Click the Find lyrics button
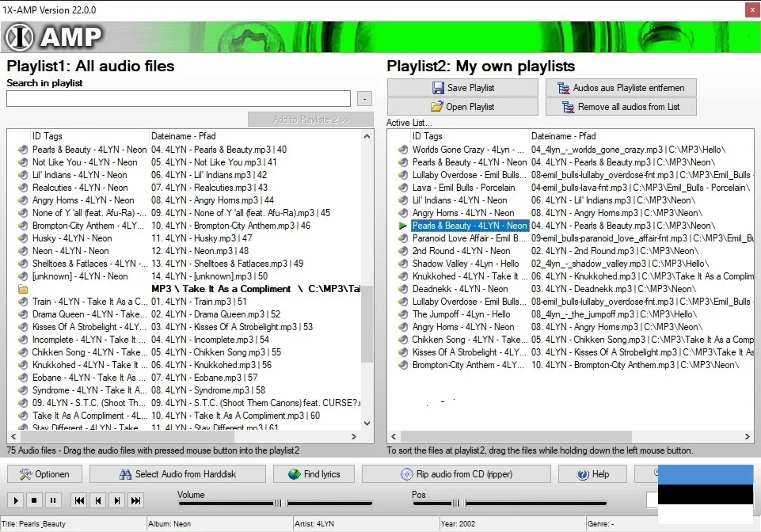 click(x=314, y=474)
